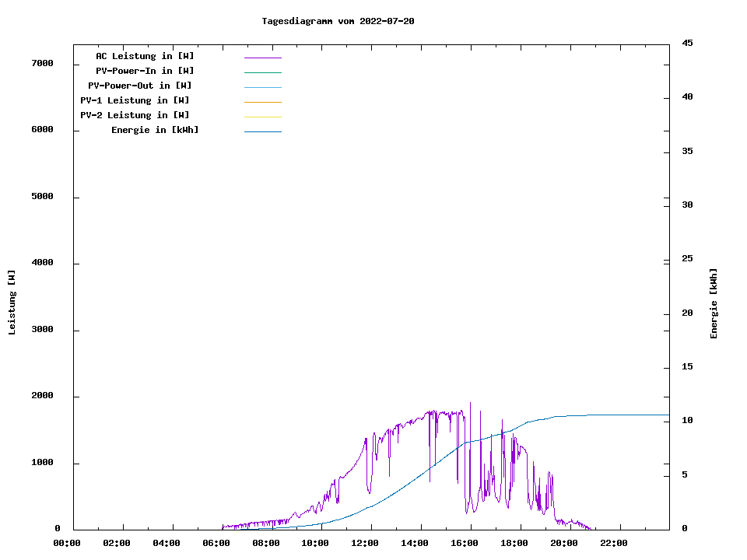Click the 2000 tick label on power axis

pos(42,396)
